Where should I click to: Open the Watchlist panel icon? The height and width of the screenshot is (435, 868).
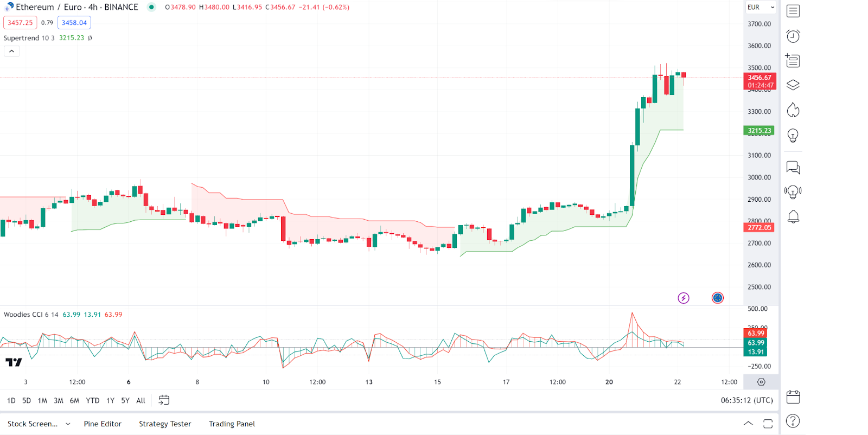coord(793,11)
